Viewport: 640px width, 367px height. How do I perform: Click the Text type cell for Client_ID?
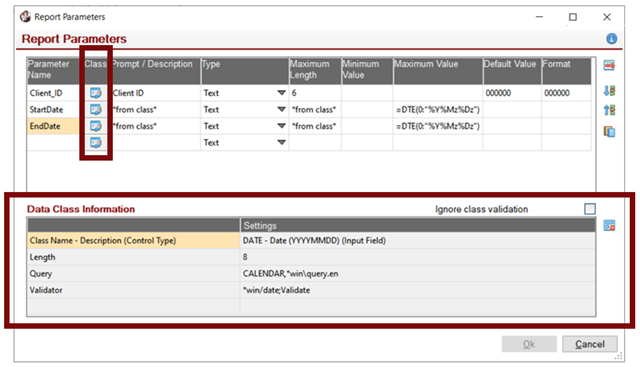[245, 93]
